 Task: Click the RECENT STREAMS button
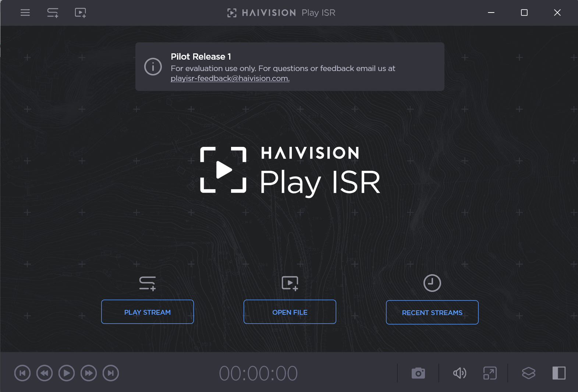[432, 312]
